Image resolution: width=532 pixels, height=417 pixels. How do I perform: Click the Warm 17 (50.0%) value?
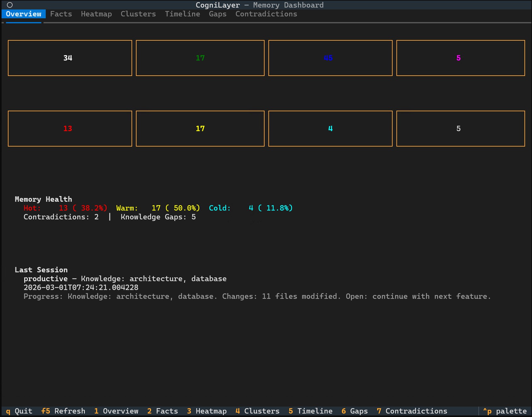click(x=158, y=208)
